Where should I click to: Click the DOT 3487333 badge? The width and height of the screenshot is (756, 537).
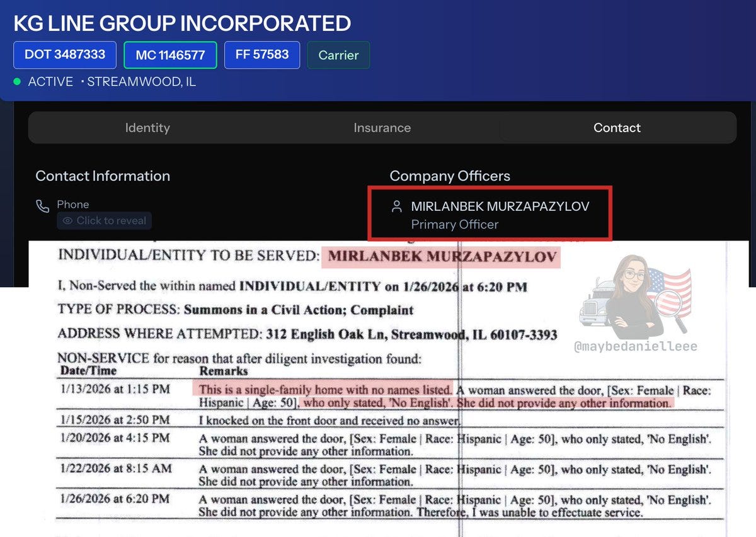tap(65, 55)
